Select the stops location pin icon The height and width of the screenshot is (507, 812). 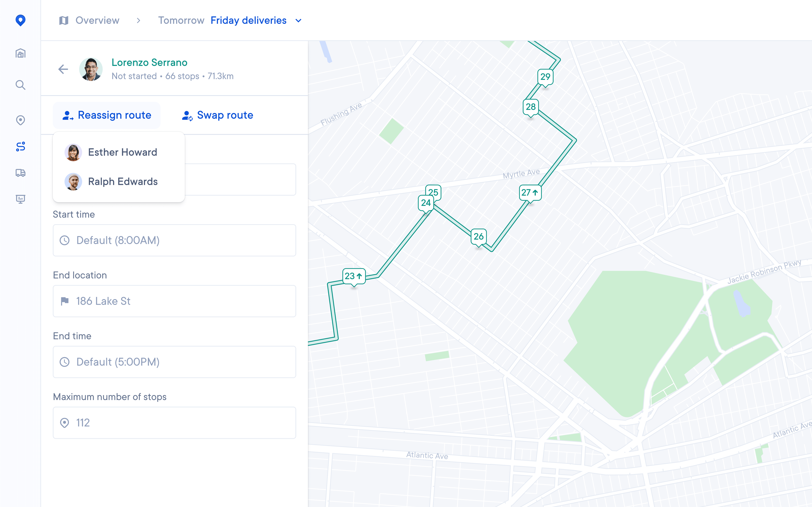click(x=21, y=120)
